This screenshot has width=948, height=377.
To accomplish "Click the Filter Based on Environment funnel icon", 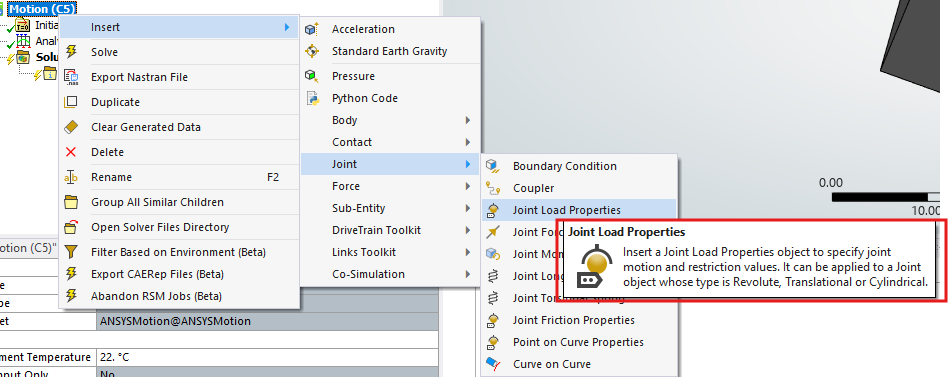I will tap(71, 252).
